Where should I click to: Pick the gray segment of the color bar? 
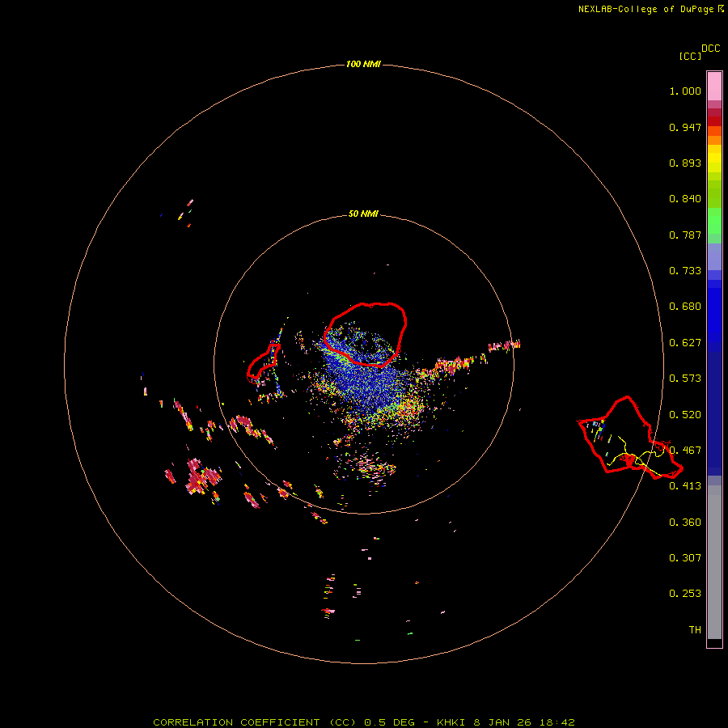pos(714,562)
